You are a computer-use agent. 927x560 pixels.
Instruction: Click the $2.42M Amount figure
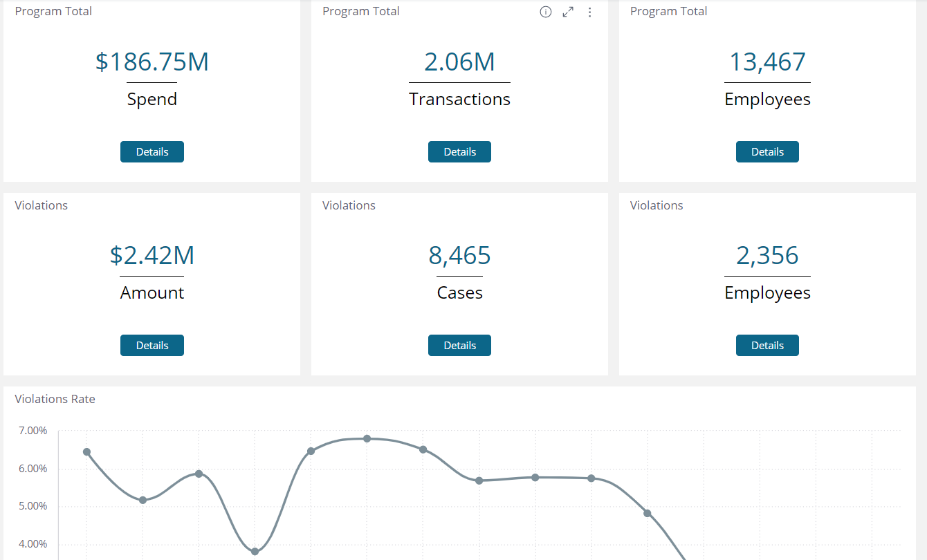152,255
